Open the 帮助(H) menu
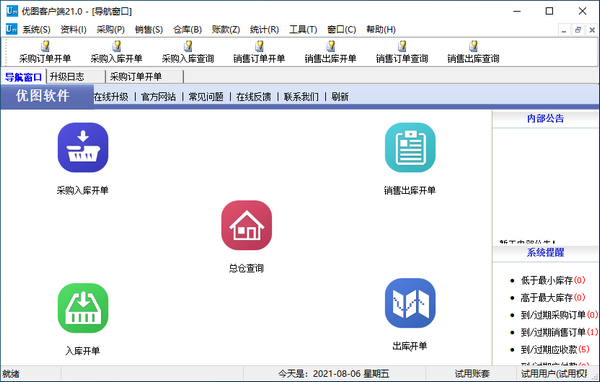The width and height of the screenshot is (600, 382). coord(381,29)
